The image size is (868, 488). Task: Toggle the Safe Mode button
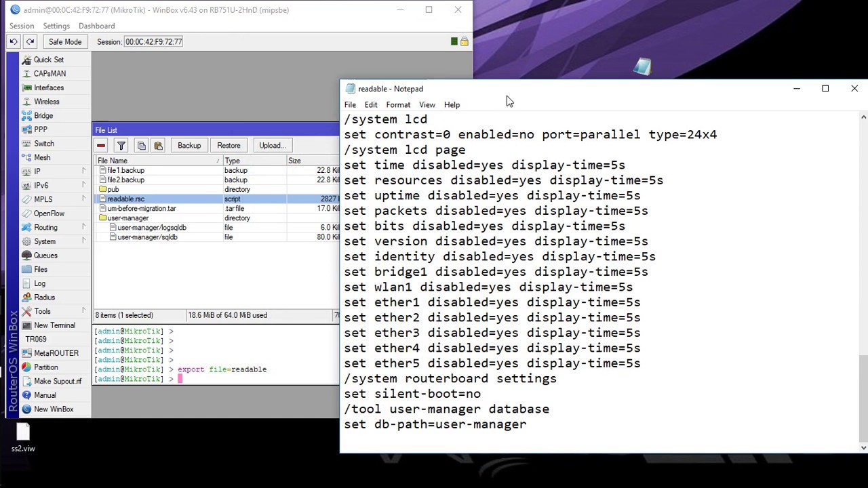click(x=65, y=41)
